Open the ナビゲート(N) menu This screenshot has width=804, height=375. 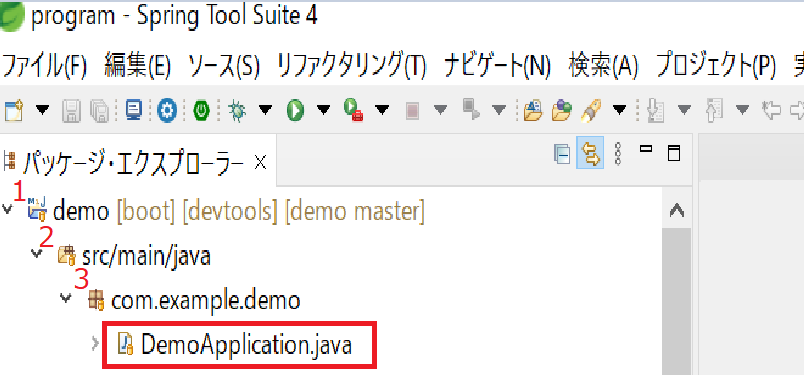(x=497, y=66)
